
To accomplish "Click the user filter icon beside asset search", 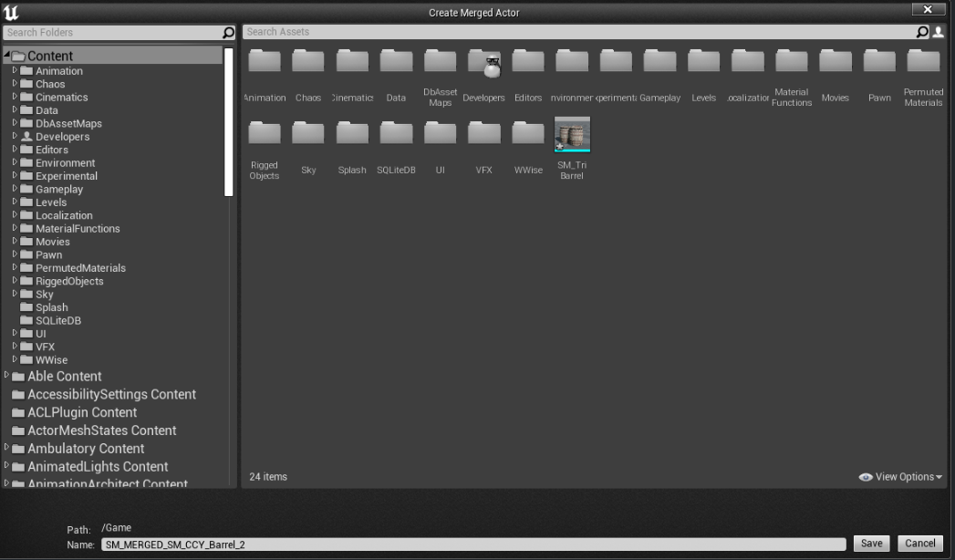I will [x=939, y=32].
